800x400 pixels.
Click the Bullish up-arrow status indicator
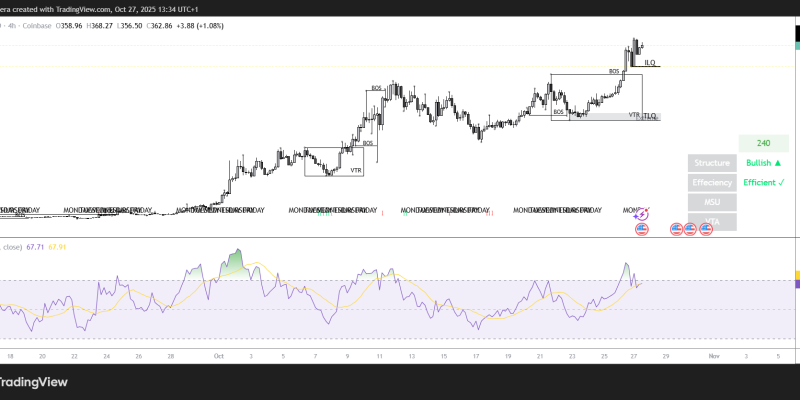(x=763, y=163)
